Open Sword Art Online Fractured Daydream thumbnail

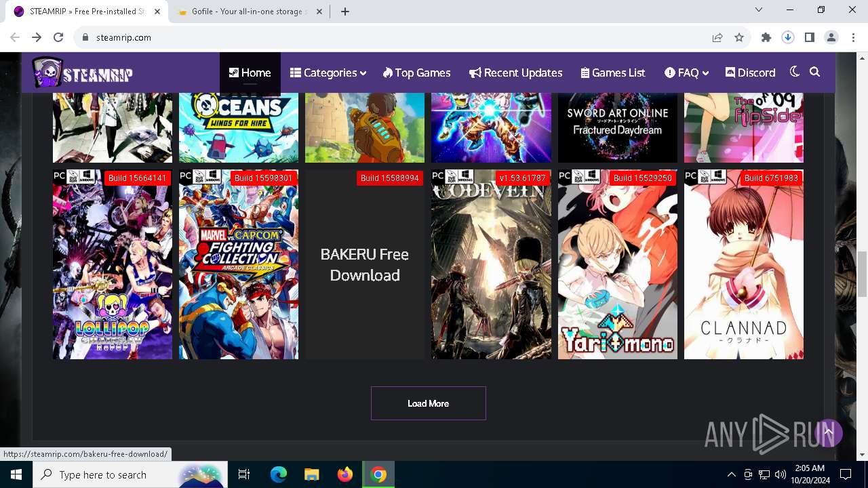618,127
